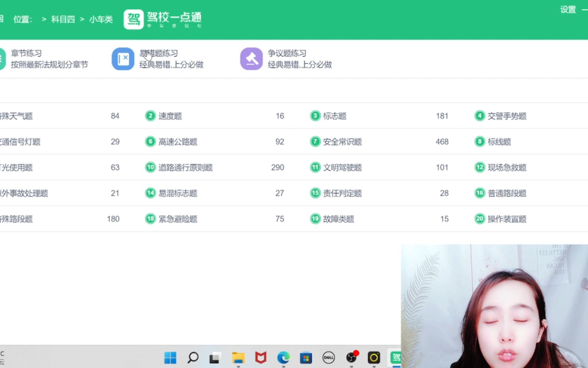Image resolution: width=588 pixels, height=368 pixels.
Task: Select number 19 badge for 故障类题
Action: (x=315, y=219)
